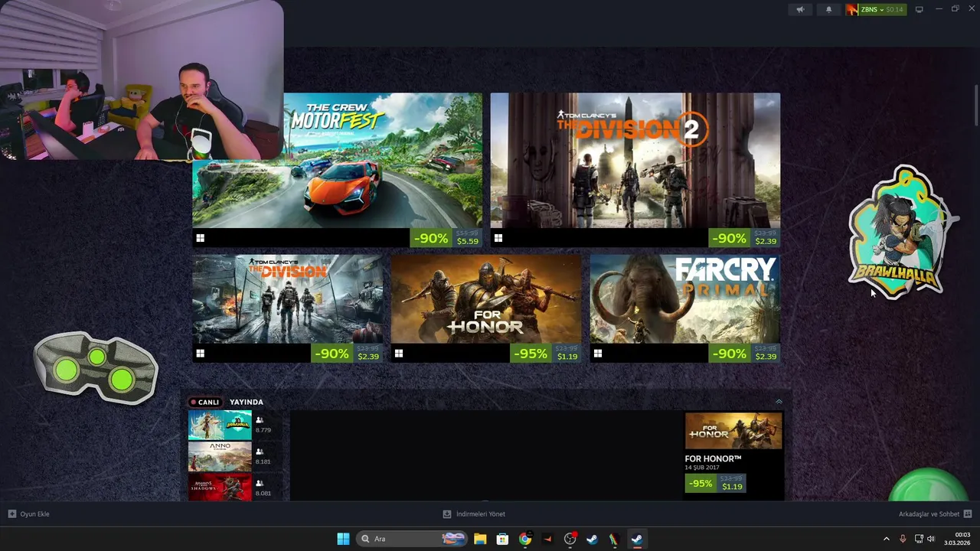Click The Division 2 -90% discount badge

coord(729,238)
